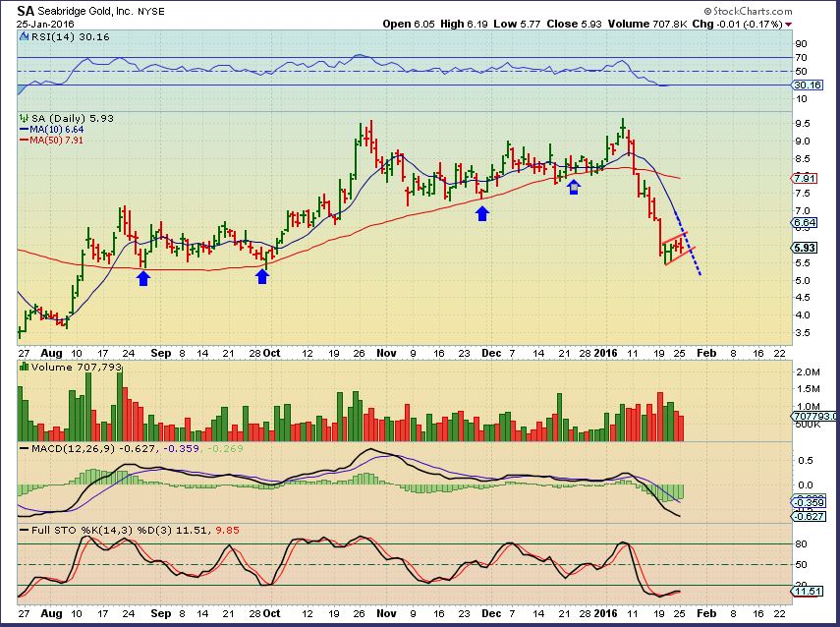Viewport: 840px width, 627px height.
Task: Click the Volume 707.8K value in header
Action: (x=647, y=25)
